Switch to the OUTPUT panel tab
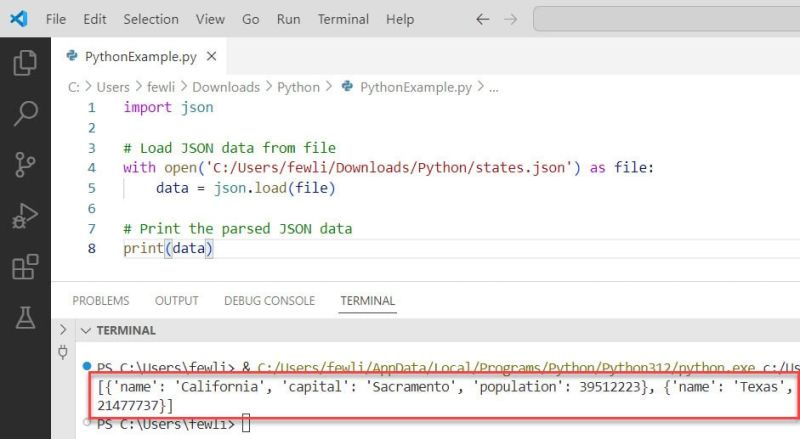The width and height of the screenshot is (800, 439). tap(177, 301)
